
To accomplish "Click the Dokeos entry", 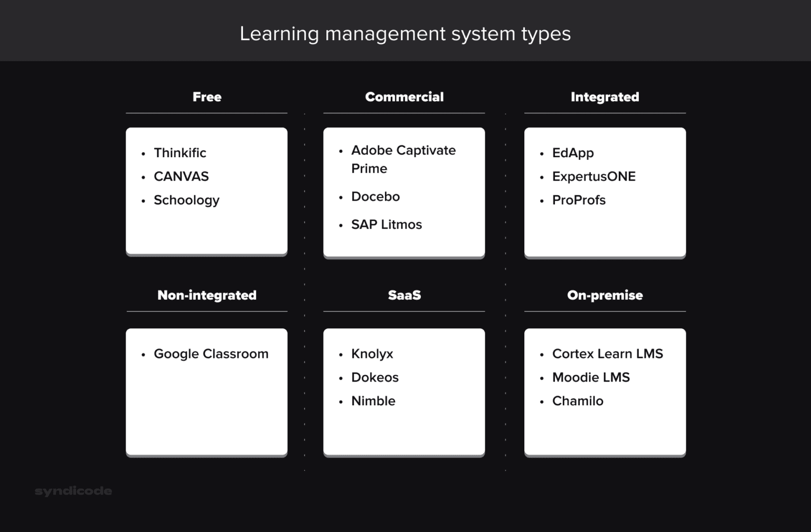I will [375, 377].
